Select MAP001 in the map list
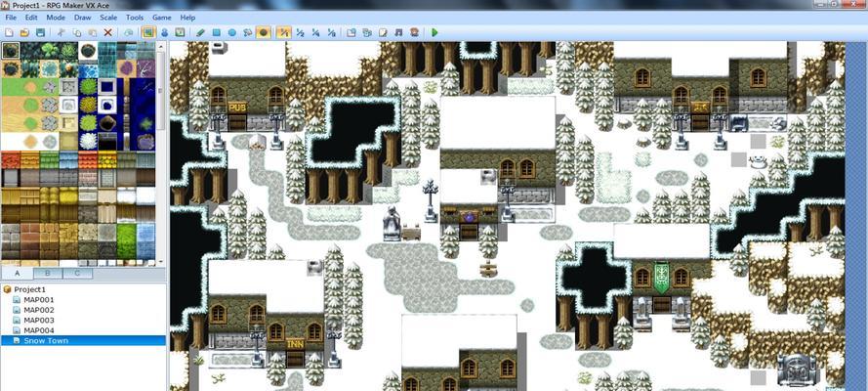This screenshot has height=391, width=868. point(39,300)
